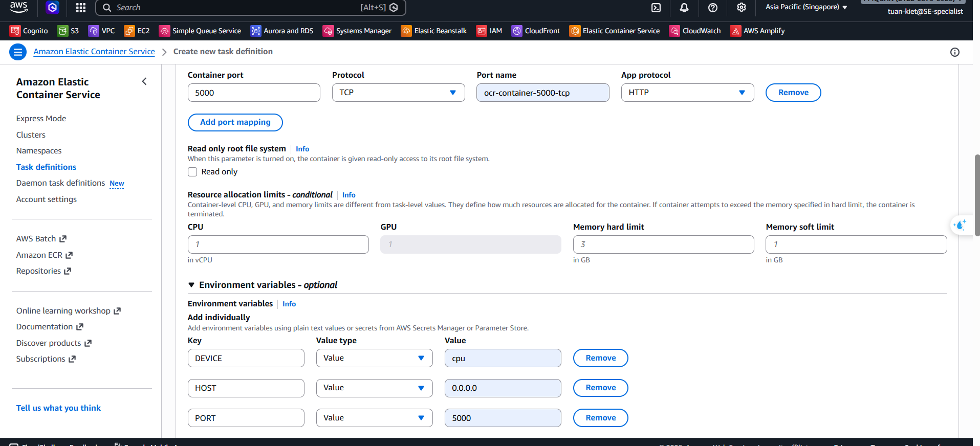980x446 pixels.
Task: Open the Protocol TCP dropdown
Action: (398, 93)
